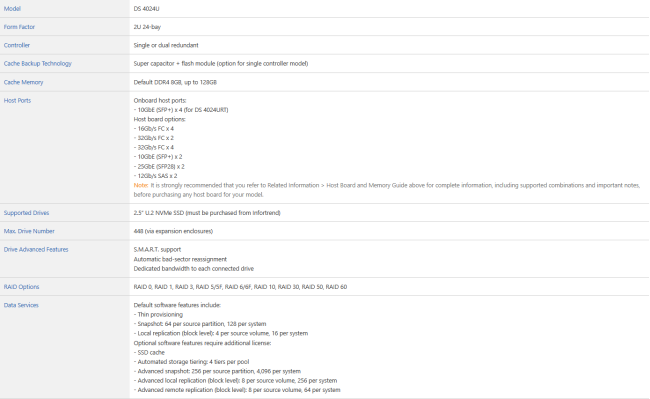Click the Thin provisioning line
650x399 pixels.
158,314
